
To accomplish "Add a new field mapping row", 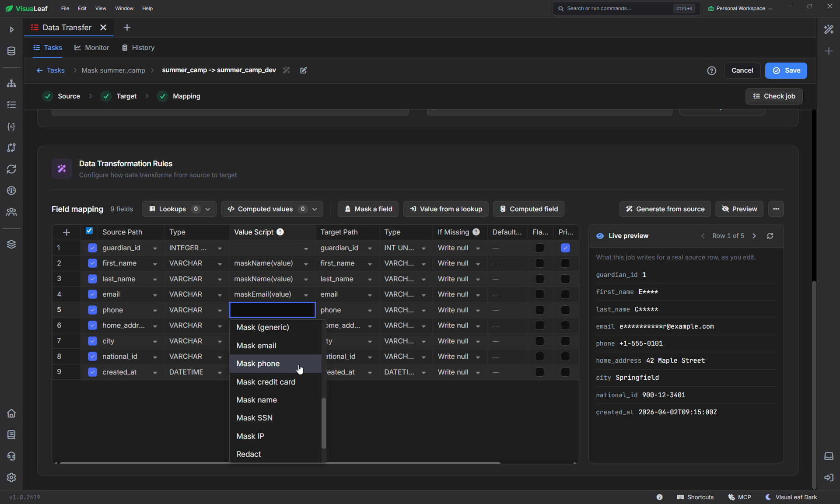I will pyautogui.click(x=66, y=232).
